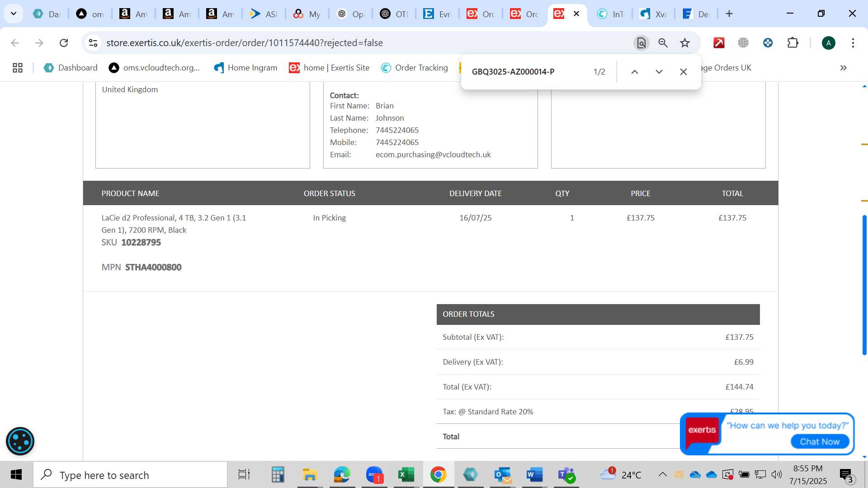This screenshot has width=868, height=488.
Task: Open a new browser tab
Action: coord(729,14)
